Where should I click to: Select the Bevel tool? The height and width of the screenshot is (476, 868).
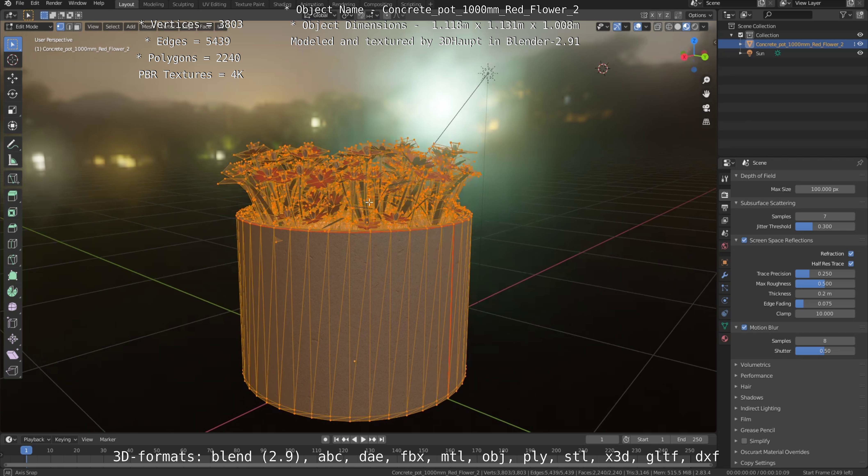click(13, 228)
